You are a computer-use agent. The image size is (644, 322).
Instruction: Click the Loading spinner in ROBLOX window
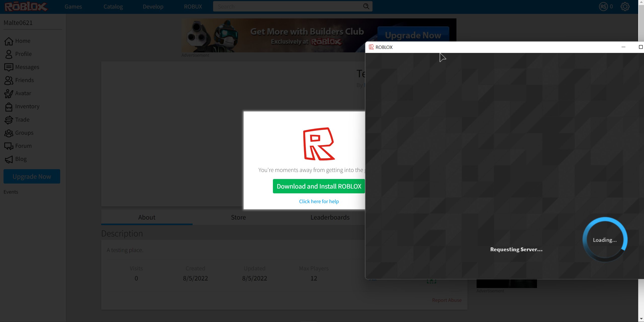[x=605, y=239]
